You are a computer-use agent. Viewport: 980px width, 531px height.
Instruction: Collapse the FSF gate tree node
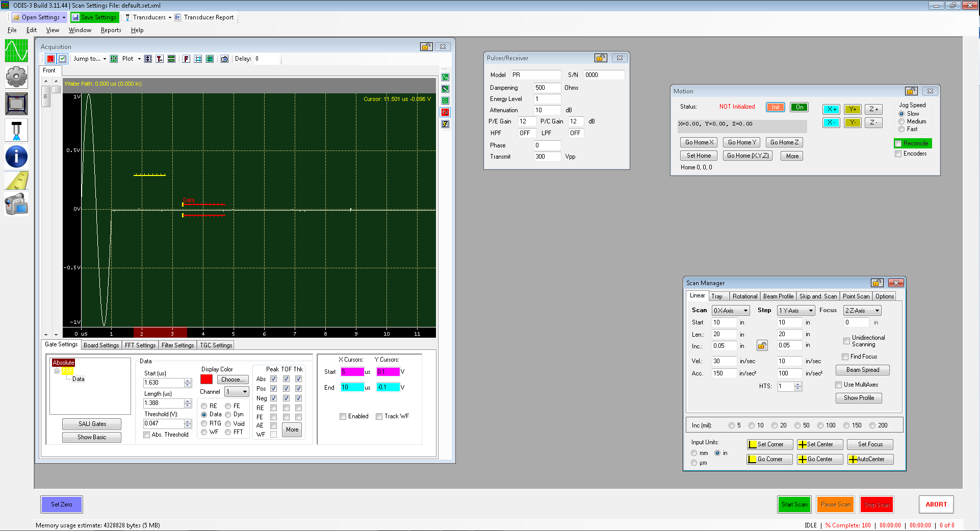[57, 371]
